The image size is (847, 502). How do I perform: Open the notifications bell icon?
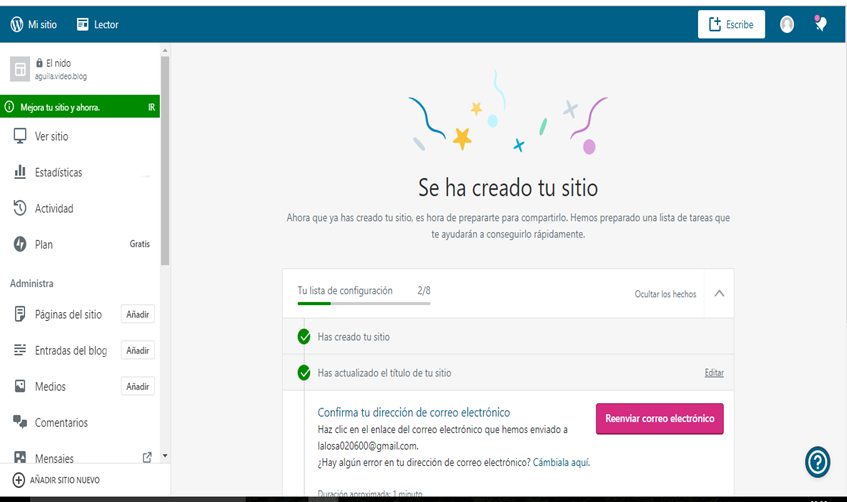[821, 23]
